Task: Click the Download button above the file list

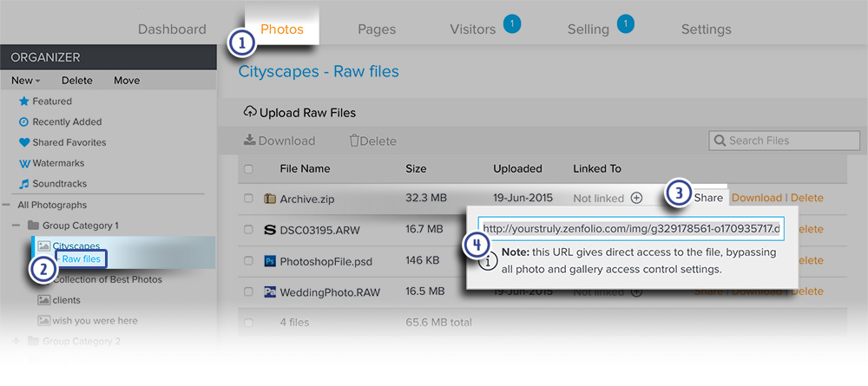Action: [x=279, y=141]
